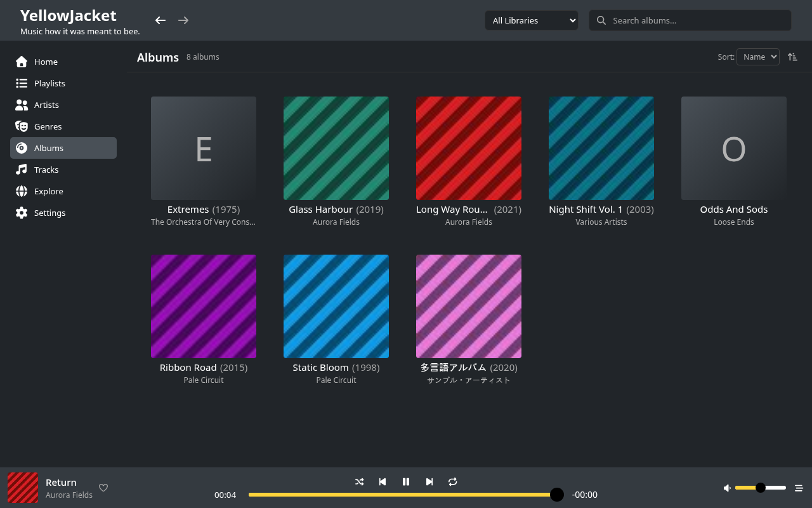Navigate back with the left arrow
This screenshot has height=508, width=812.
click(x=160, y=20)
